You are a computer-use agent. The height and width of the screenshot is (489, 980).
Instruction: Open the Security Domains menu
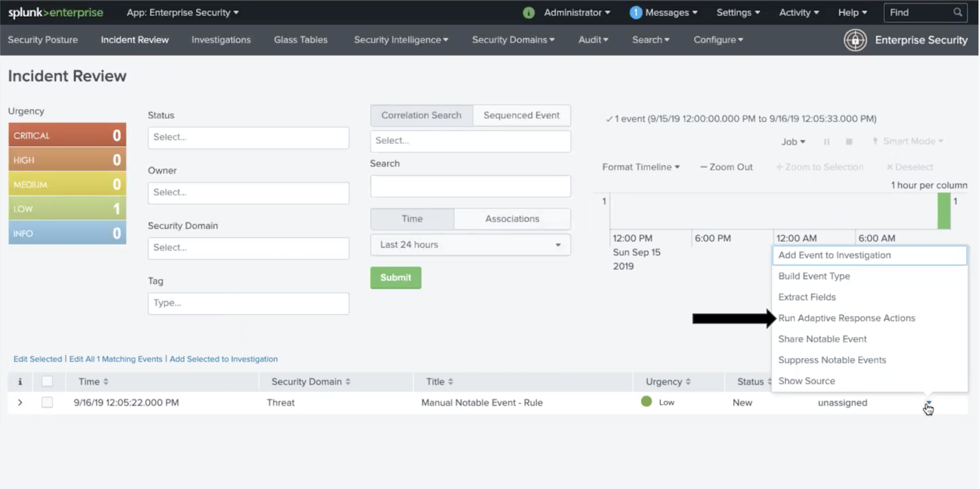(513, 40)
